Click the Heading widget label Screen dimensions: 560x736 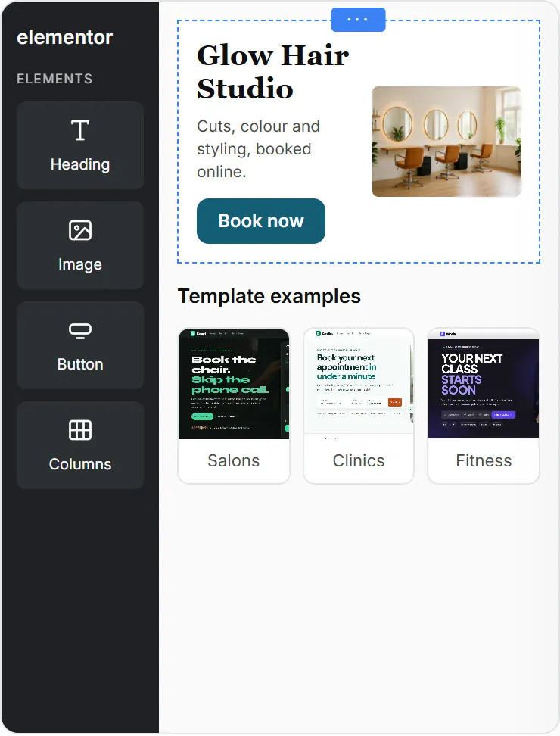click(x=80, y=164)
